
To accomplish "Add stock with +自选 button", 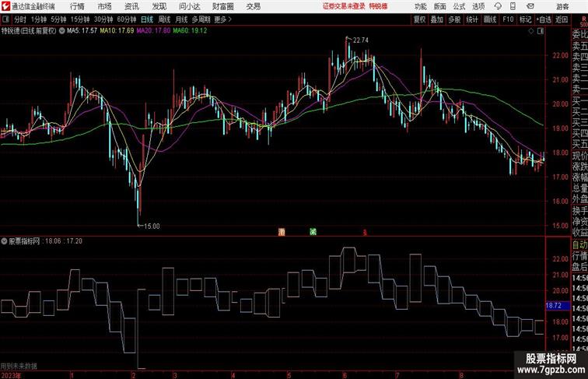I will point(544,19).
